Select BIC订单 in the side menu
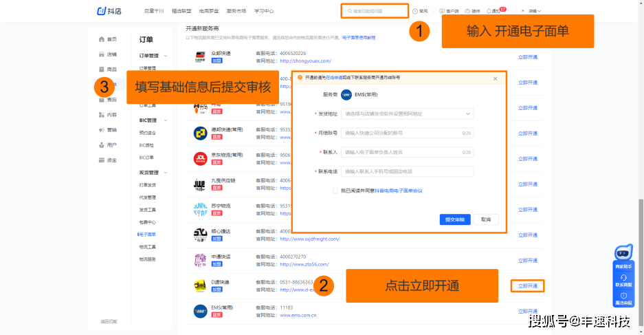This screenshot has height=335, width=644. click(x=146, y=158)
